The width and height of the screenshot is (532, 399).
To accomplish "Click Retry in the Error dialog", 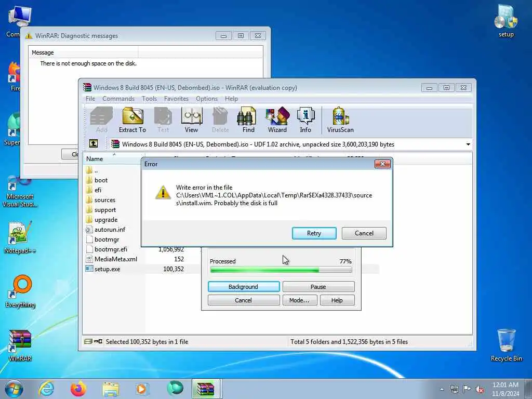I will (314, 233).
